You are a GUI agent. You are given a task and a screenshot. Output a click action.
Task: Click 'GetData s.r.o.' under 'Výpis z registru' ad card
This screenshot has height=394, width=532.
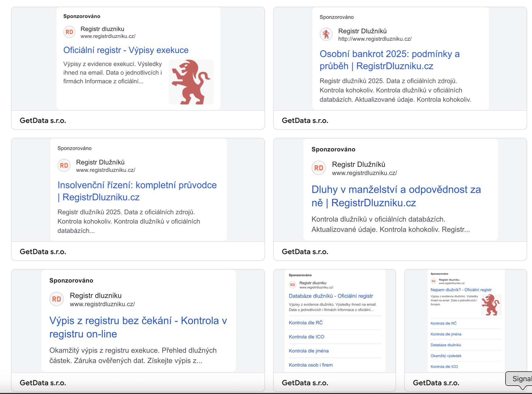pyautogui.click(x=43, y=383)
